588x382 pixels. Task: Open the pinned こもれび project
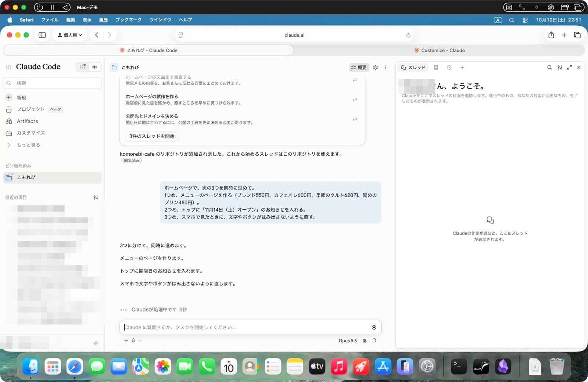(52, 177)
